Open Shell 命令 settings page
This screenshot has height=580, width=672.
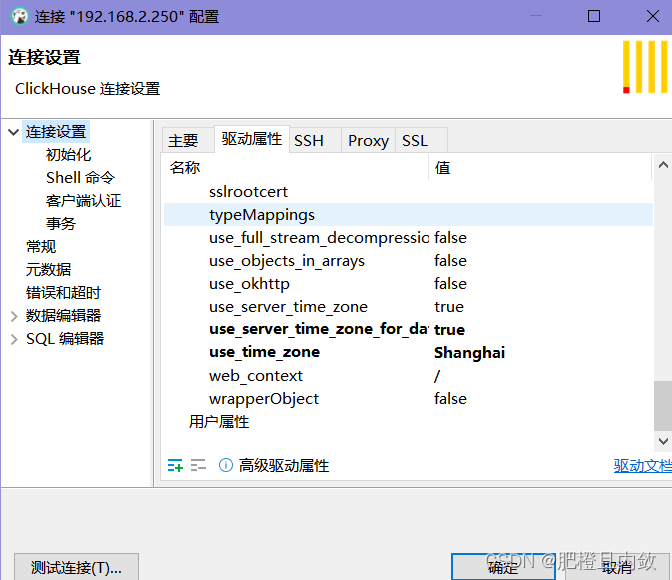81,177
